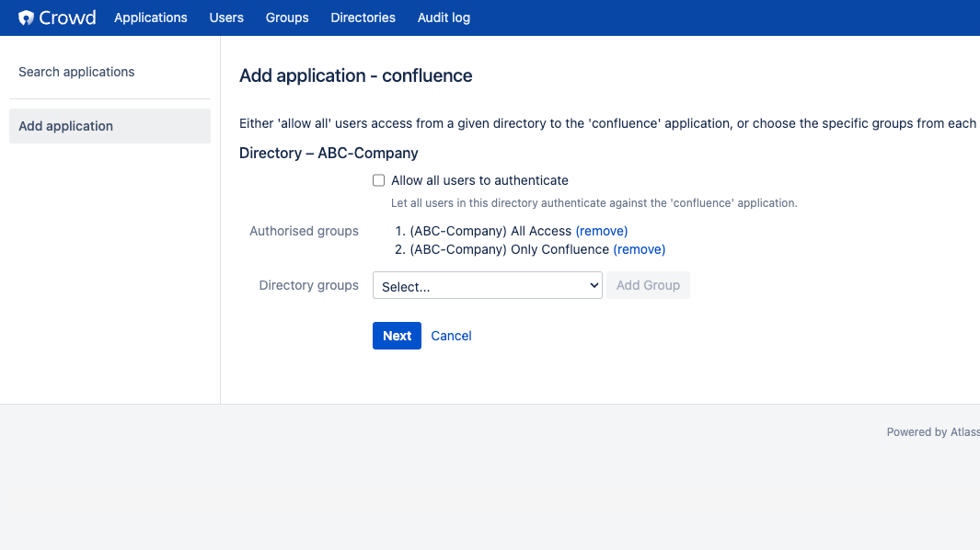Image resolution: width=980 pixels, height=550 pixels.
Task: Remove the Only Confluence group
Action: point(639,249)
